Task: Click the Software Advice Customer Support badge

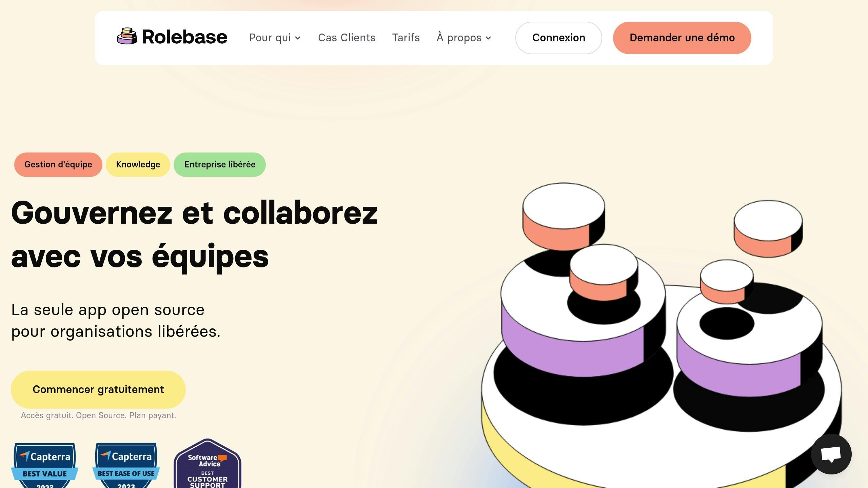Action: [x=208, y=464]
